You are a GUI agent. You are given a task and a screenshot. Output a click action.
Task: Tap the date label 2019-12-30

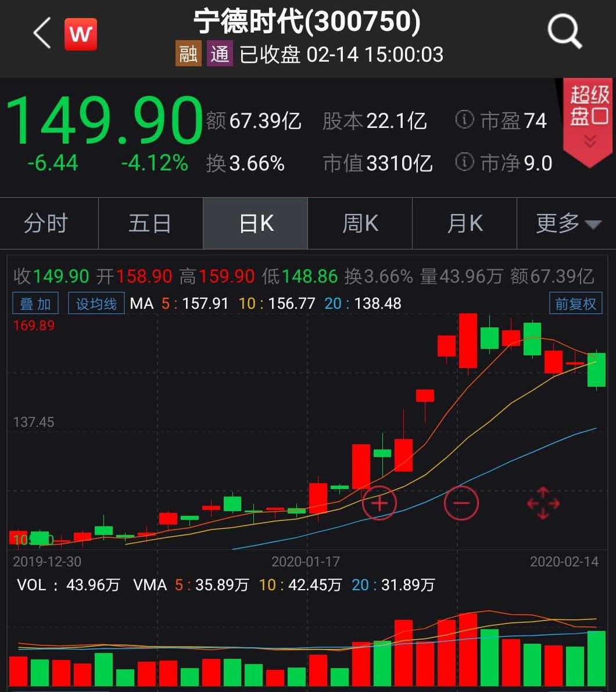[x=47, y=562]
